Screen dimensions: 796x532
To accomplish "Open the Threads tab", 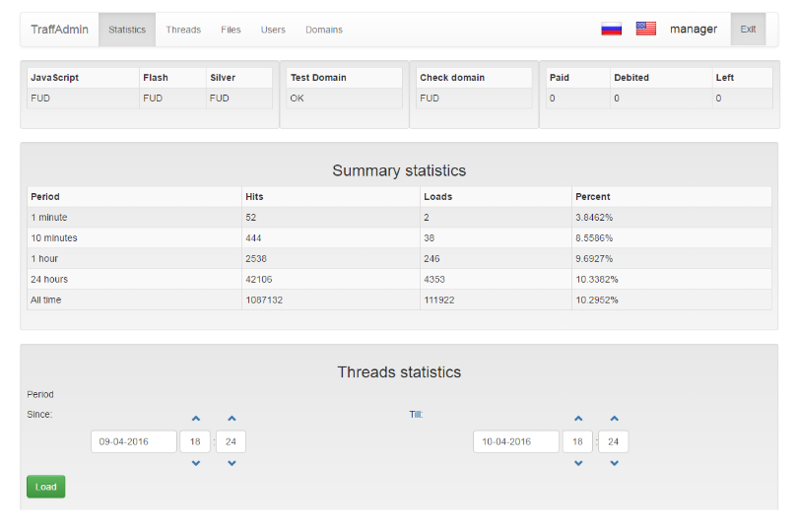I will [x=183, y=30].
